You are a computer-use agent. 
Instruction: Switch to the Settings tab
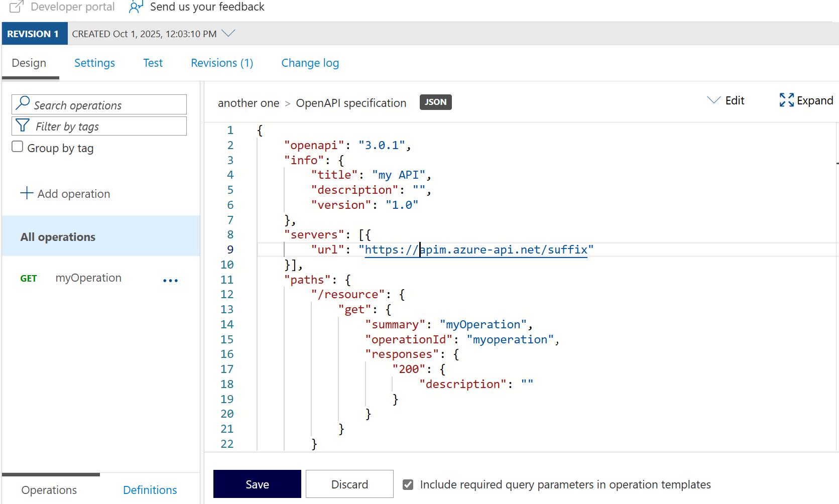click(94, 63)
